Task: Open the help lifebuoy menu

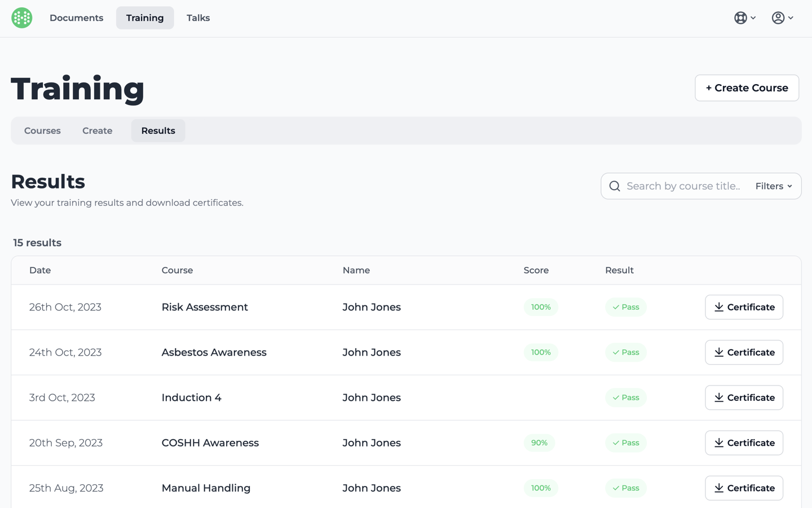Action: pos(740,18)
